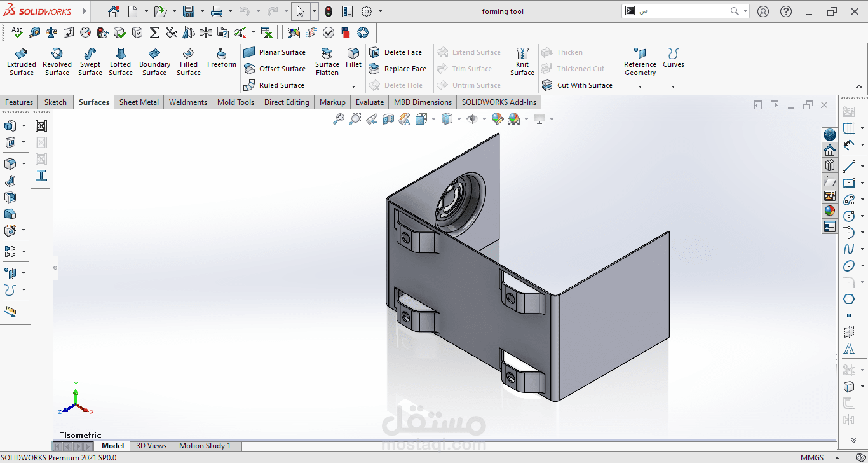This screenshot has height=463, width=868.
Task: Switch to the Features tab
Action: tap(19, 102)
